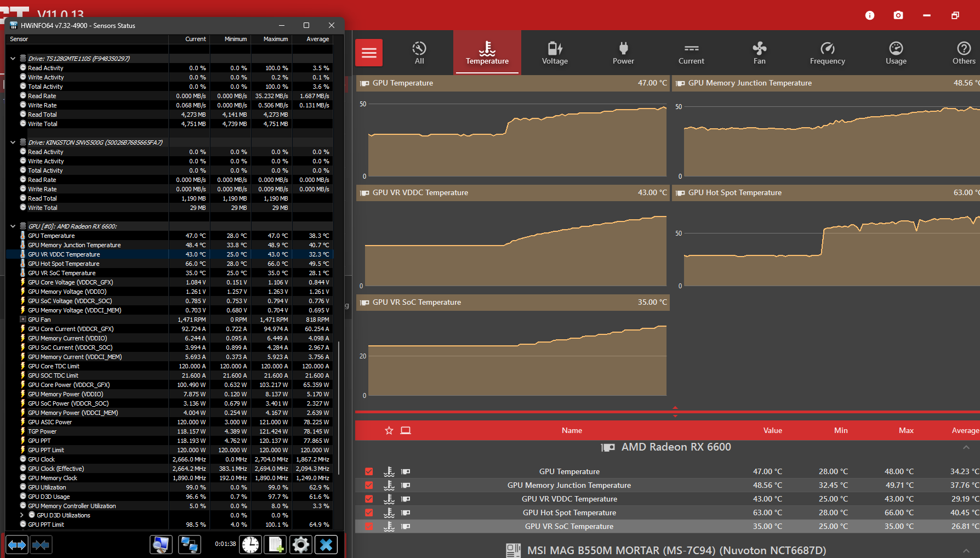Select the TGP Power row in HWiNFO
This screenshot has height=558, width=980.
click(169, 431)
